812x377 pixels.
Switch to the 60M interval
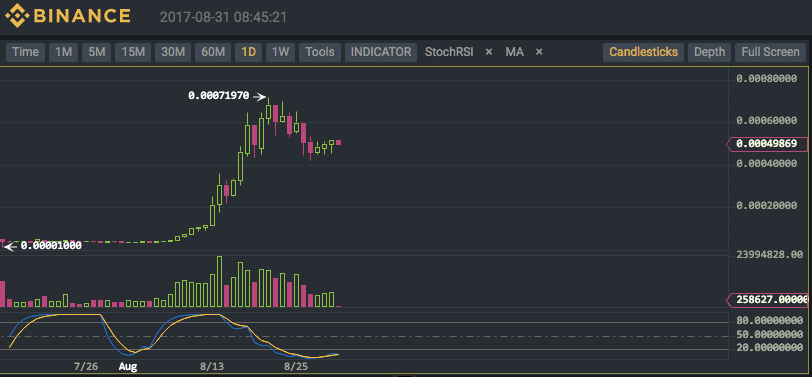213,52
